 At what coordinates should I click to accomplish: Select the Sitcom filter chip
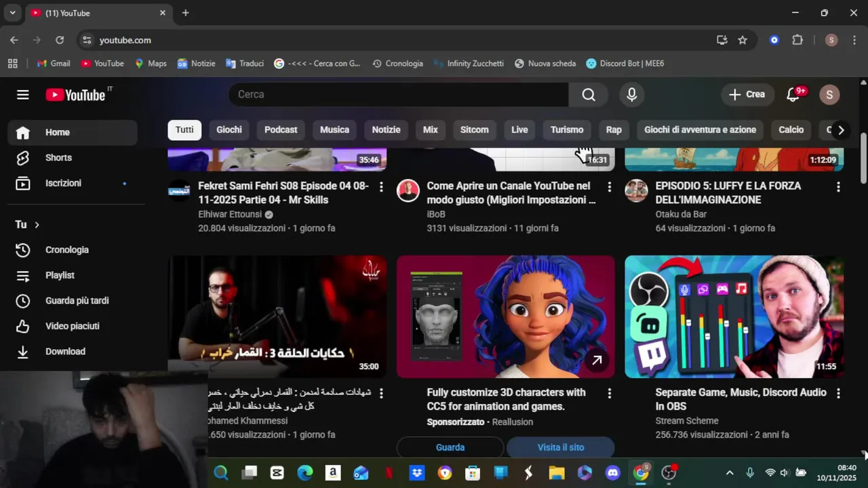click(474, 130)
